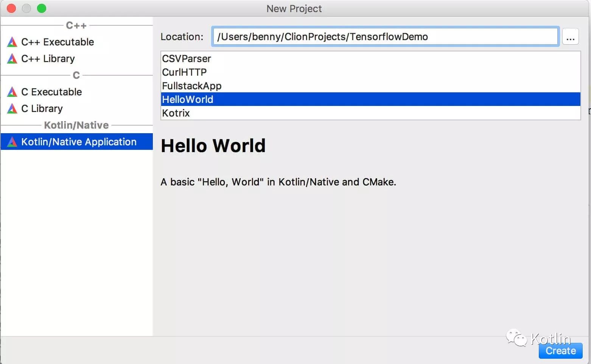591x364 pixels.
Task: Choose the CSVParser template
Action: click(371, 59)
